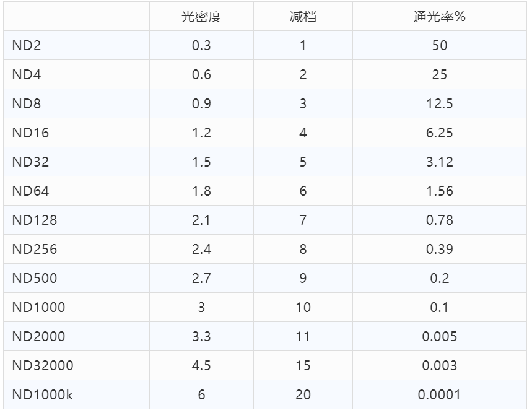Click the 0.0001 transmittance value
This screenshot has width=532, height=413.
click(439, 395)
